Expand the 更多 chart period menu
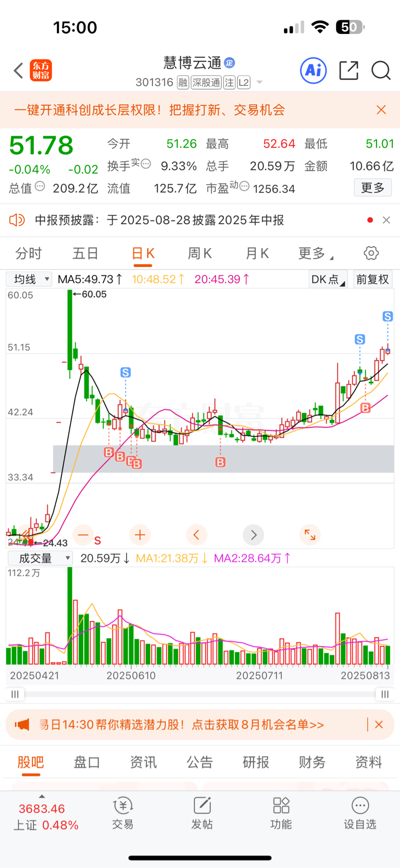 pyautogui.click(x=316, y=253)
